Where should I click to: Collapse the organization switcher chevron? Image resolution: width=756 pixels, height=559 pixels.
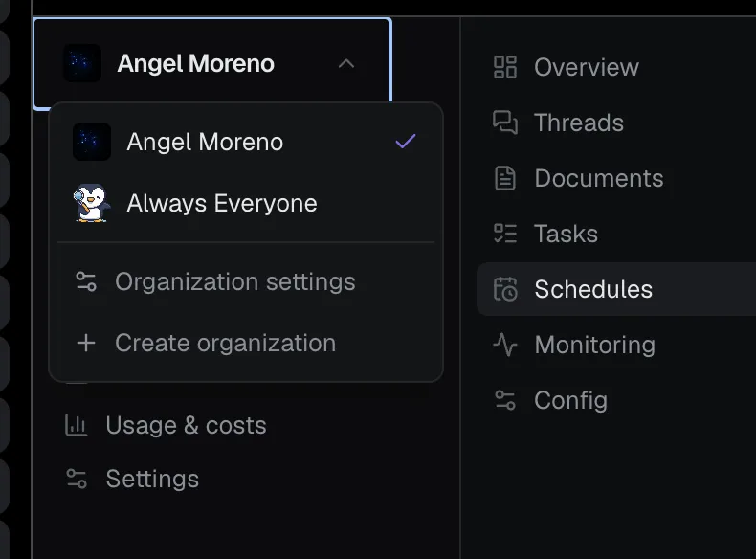[346, 64]
